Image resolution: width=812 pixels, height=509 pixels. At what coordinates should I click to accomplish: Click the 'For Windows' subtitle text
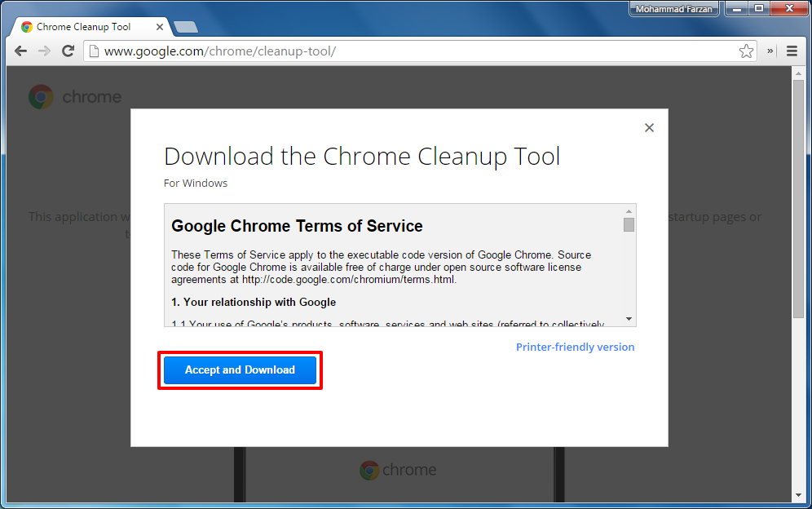[x=195, y=183]
